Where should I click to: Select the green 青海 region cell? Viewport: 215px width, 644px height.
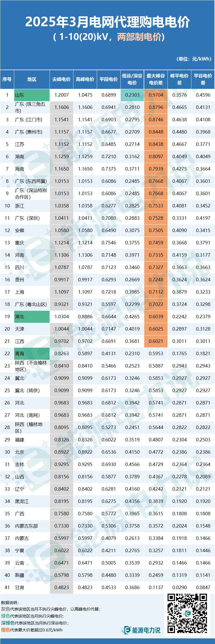click(x=32, y=354)
